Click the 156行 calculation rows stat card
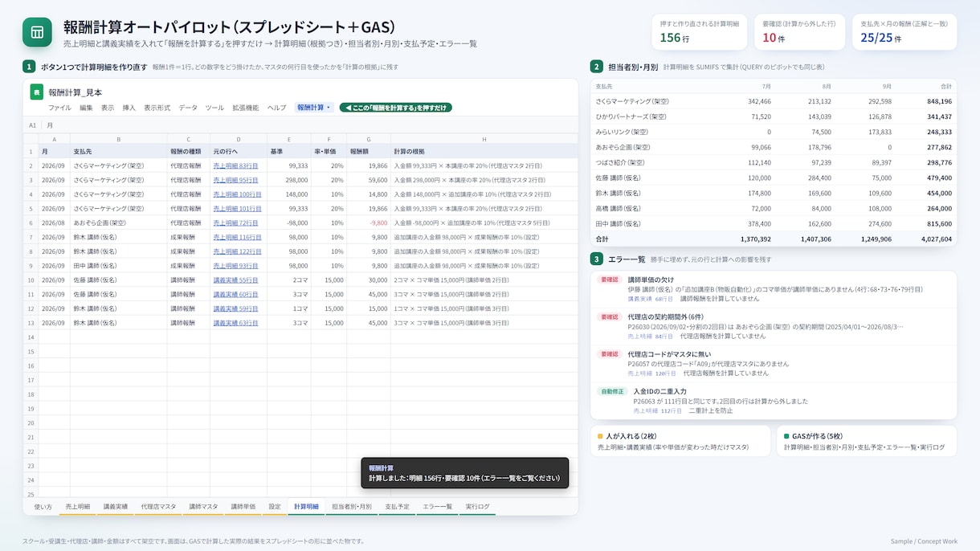 coord(699,32)
